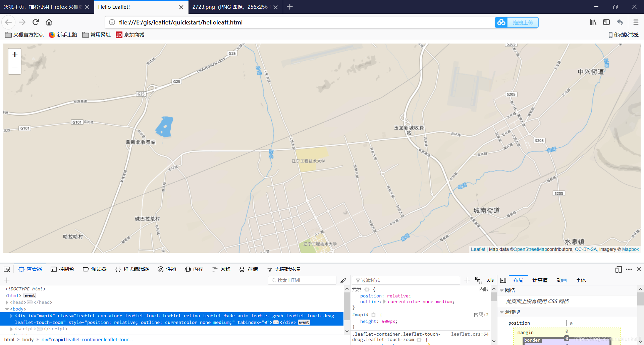The height and width of the screenshot is (345, 644).
Task: Toggle the responsive design mode
Action: [x=619, y=269]
